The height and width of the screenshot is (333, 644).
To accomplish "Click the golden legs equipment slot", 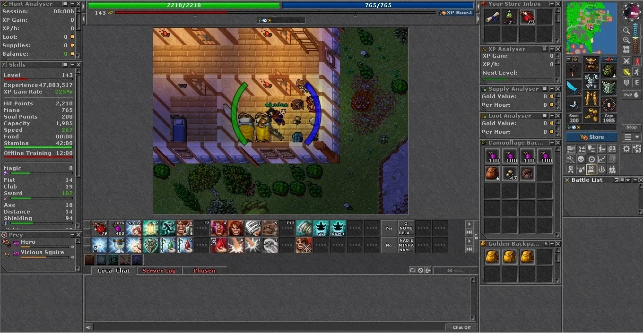I will click(591, 98).
